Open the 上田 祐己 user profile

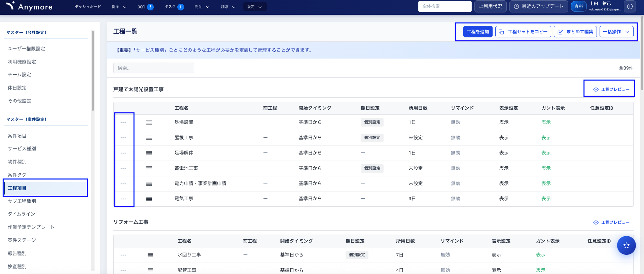(x=605, y=6)
